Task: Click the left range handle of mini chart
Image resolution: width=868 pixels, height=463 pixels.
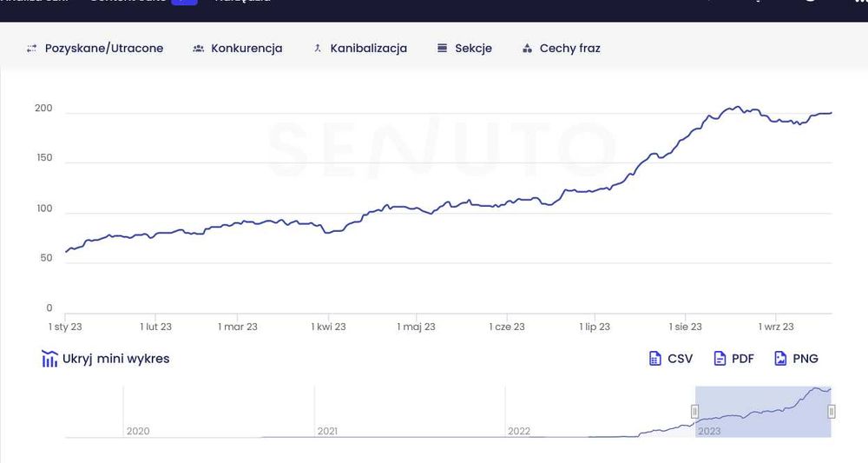Action: click(x=694, y=412)
